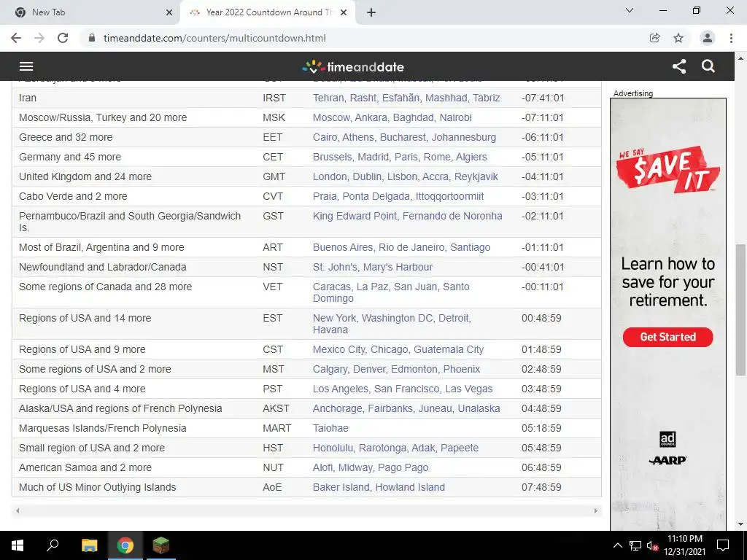
Task: Open a new tab with plus button
Action: (371, 12)
